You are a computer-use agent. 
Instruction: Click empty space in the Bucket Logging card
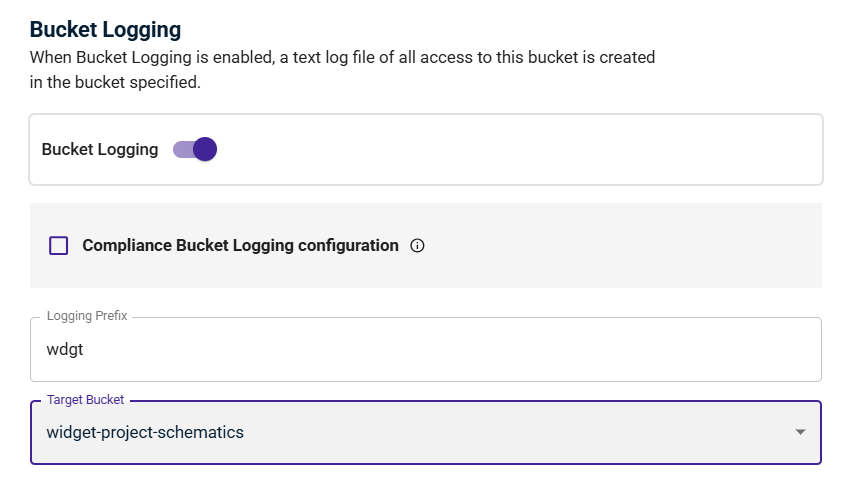point(513,150)
